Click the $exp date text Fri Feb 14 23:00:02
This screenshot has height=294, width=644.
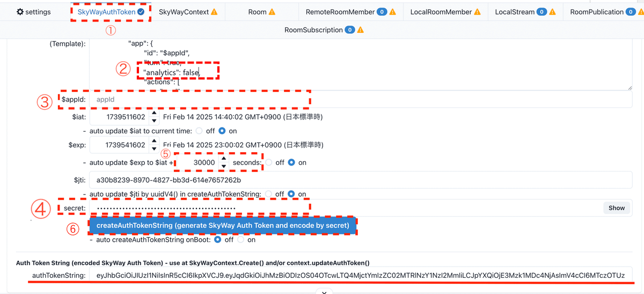point(243,145)
